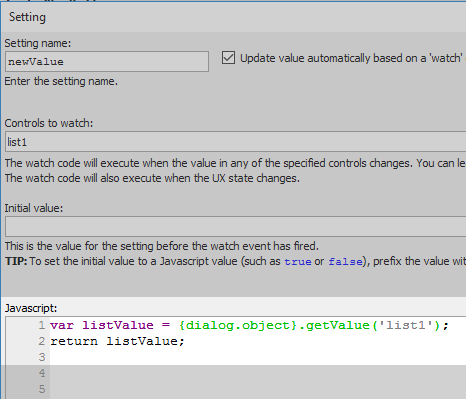
Task: Click 'watch code will also execute' help text line
Action: [152, 178]
